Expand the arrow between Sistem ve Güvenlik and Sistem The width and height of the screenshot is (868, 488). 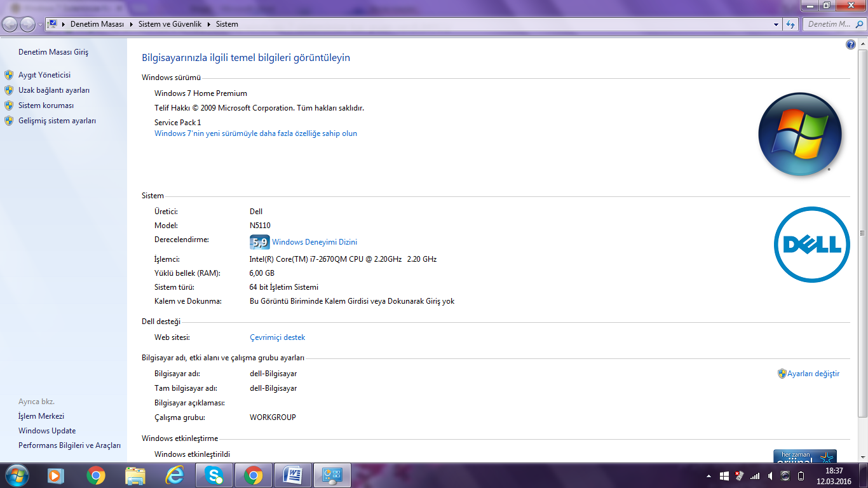pyautogui.click(x=210, y=24)
